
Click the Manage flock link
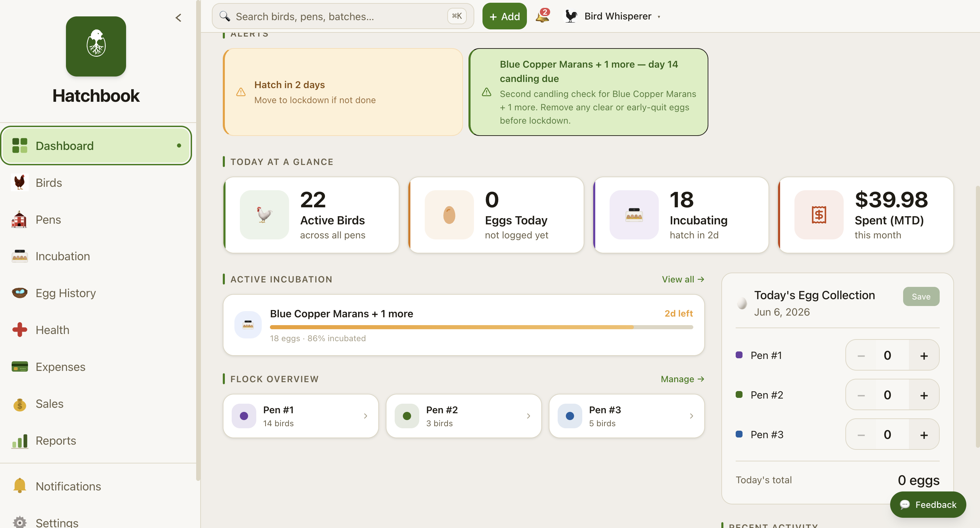click(682, 379)
